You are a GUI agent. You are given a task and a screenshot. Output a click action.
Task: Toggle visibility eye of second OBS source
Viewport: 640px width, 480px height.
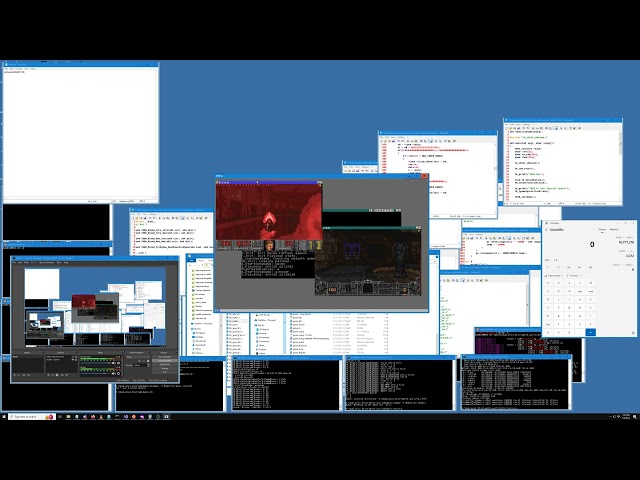tap(73, 360)
